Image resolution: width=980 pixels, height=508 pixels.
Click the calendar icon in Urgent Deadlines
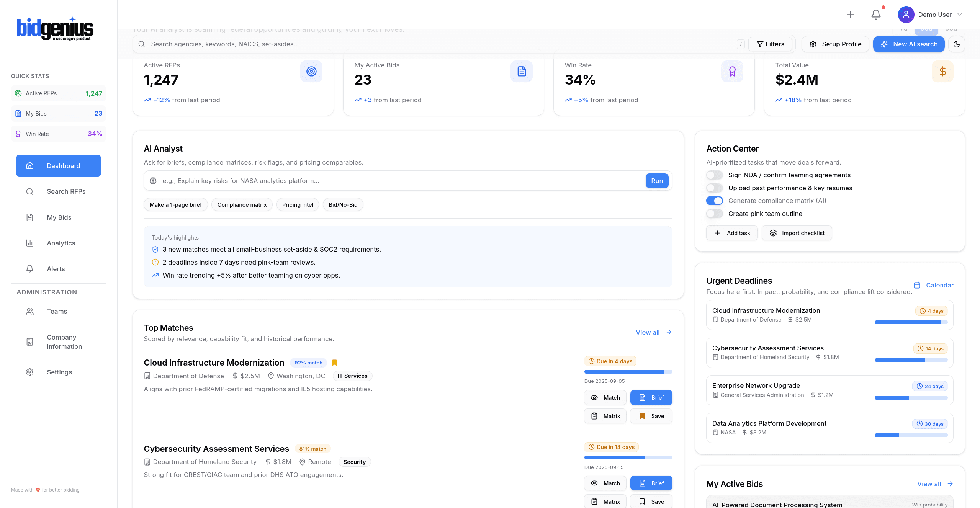pos(917,285)
